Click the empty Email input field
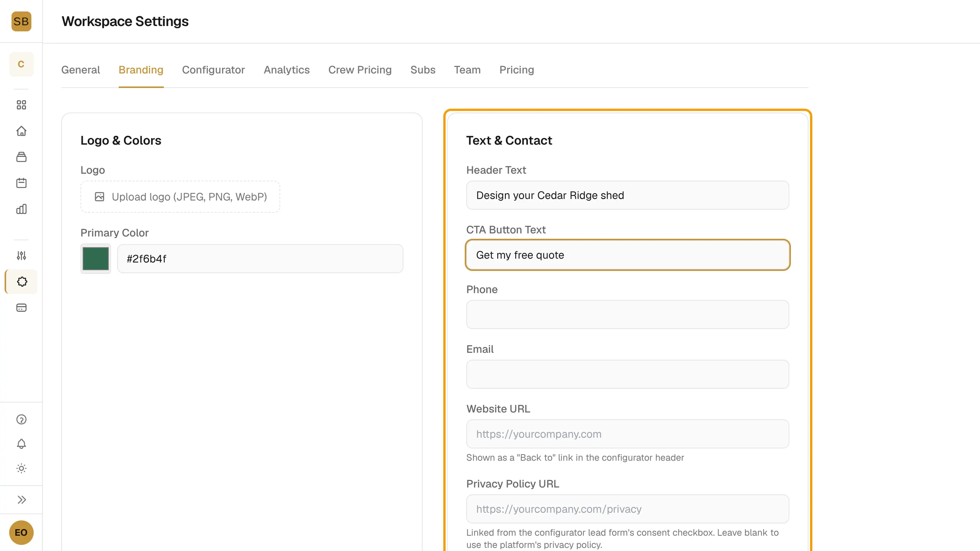Image resolution: width=980 pixels, height=551 pixels. [x=627, y=374]
